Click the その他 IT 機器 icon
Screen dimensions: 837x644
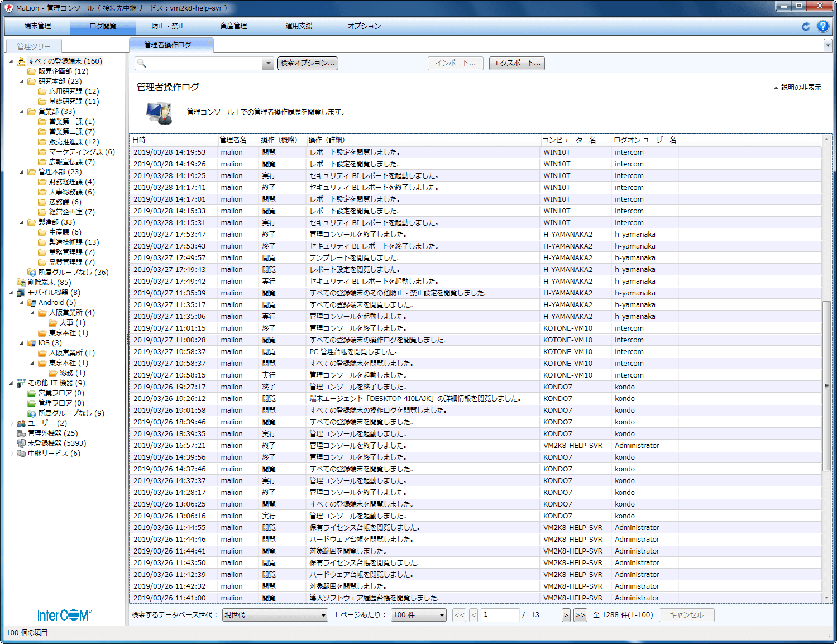click(x=21, y=383)
